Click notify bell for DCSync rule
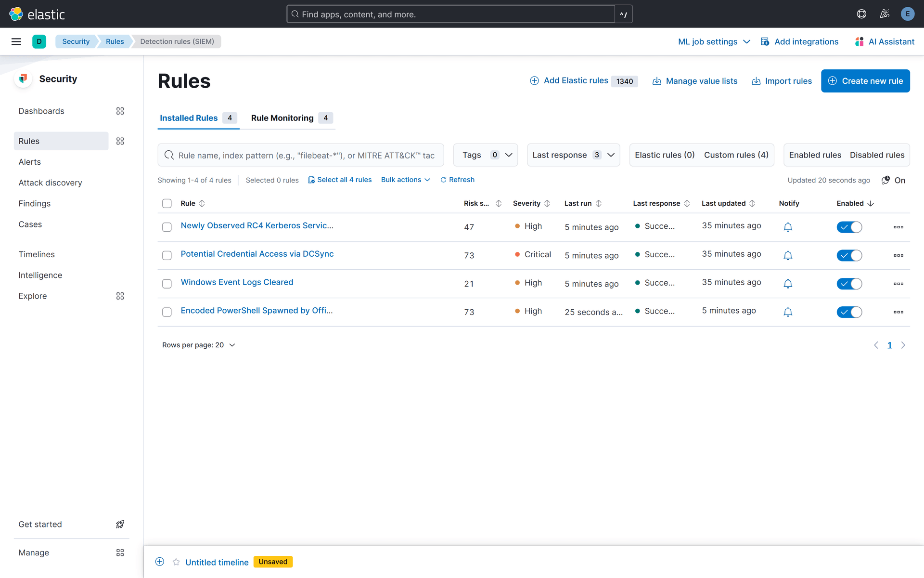The image size is (924, 578). click(x=788, y=255)
